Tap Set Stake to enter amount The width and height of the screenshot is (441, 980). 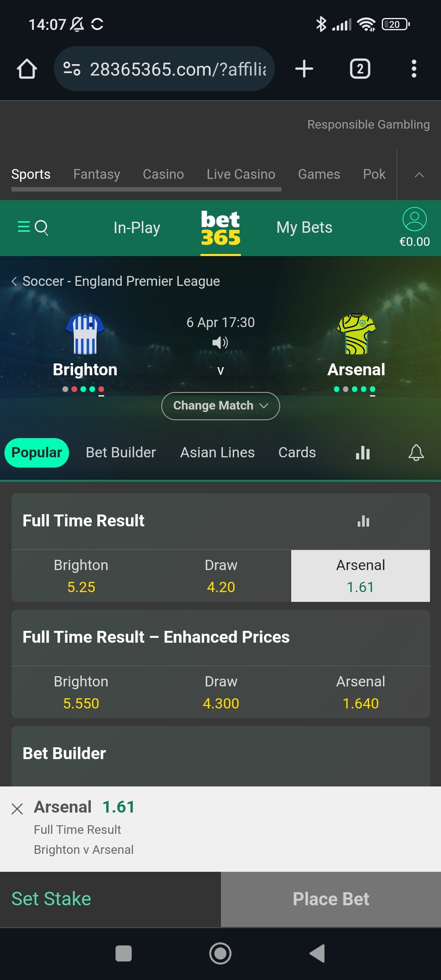[x=51, y=899]
